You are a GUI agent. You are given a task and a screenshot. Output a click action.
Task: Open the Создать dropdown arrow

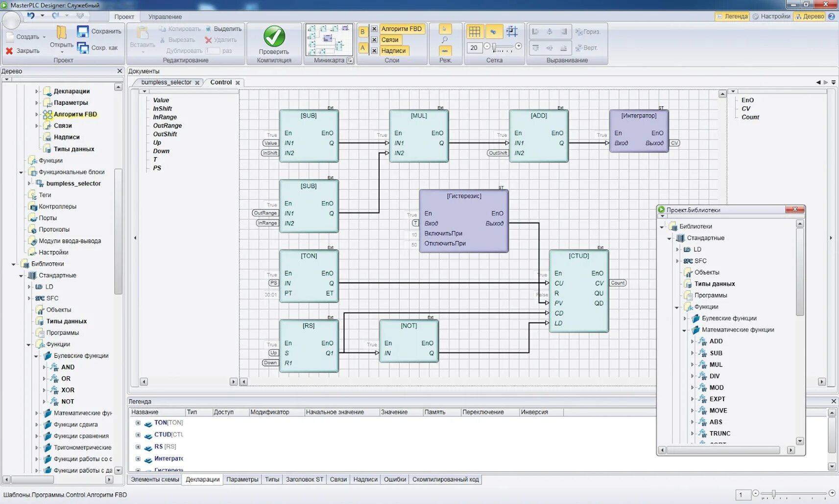click(x=44, y=37)
